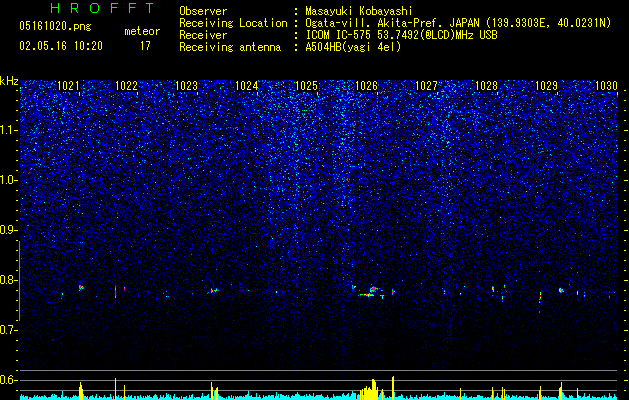
Task: Click the red vertical echo near 1022
Action: (116, 291)
